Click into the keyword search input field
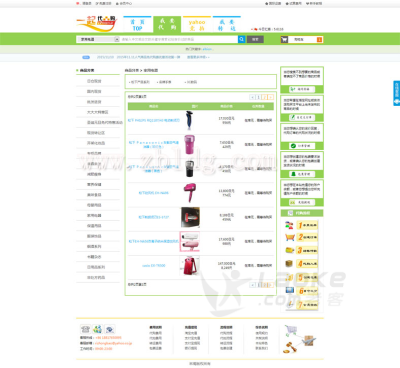Viewport: 400px width, 368px height. tap(179, 39)
